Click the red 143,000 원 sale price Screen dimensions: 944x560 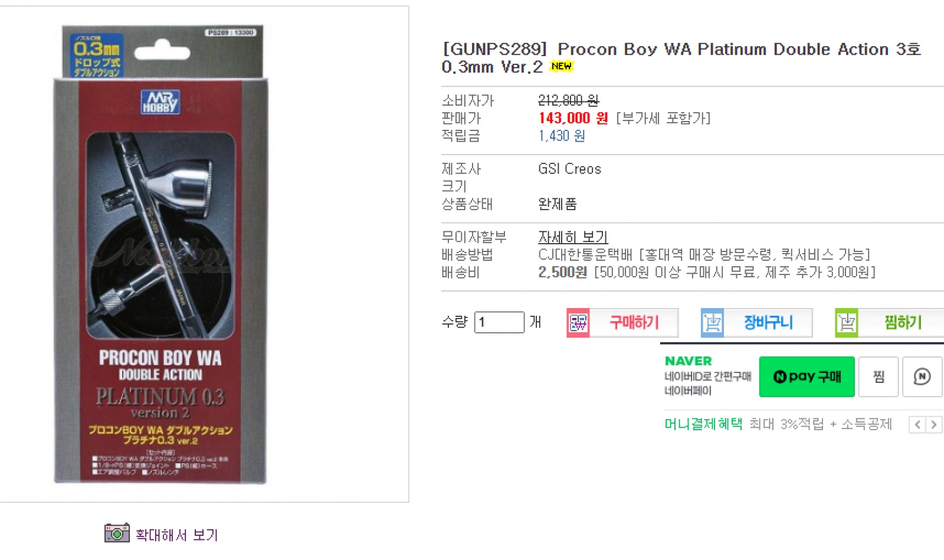coord(572,118)
